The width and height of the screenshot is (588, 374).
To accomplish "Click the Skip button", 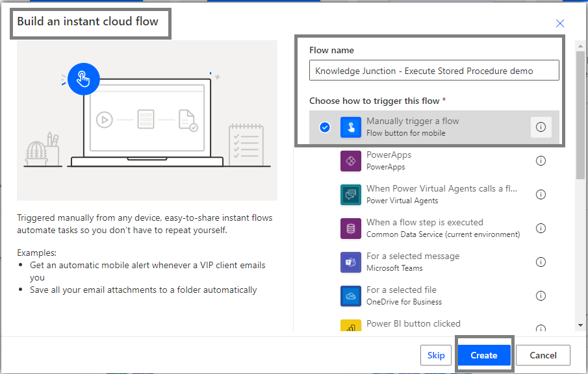I will click(x=436, y=355).
